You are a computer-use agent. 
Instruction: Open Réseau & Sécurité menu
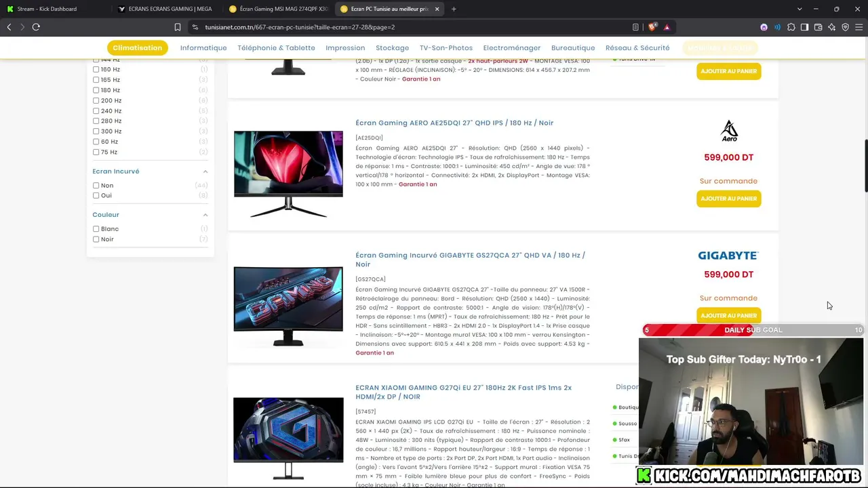click(x=637, y=48)
